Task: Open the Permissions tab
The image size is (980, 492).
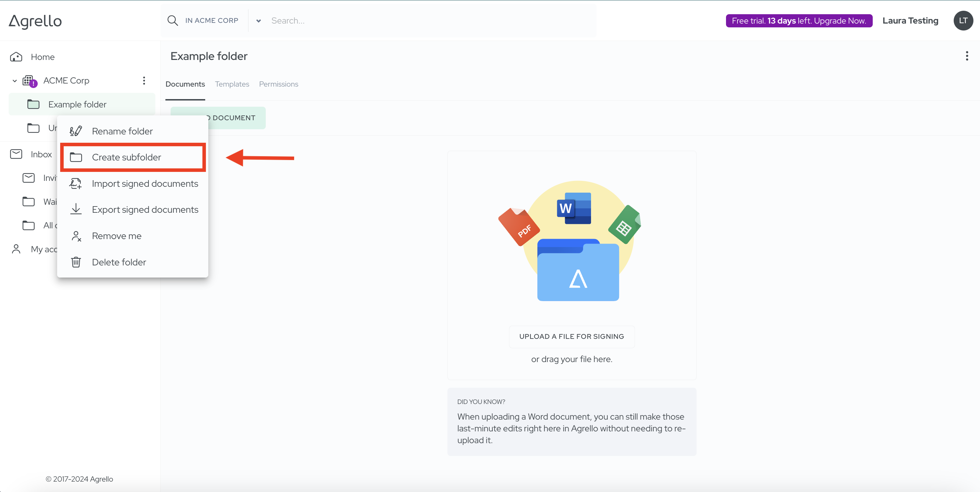Action: point(279,84)
